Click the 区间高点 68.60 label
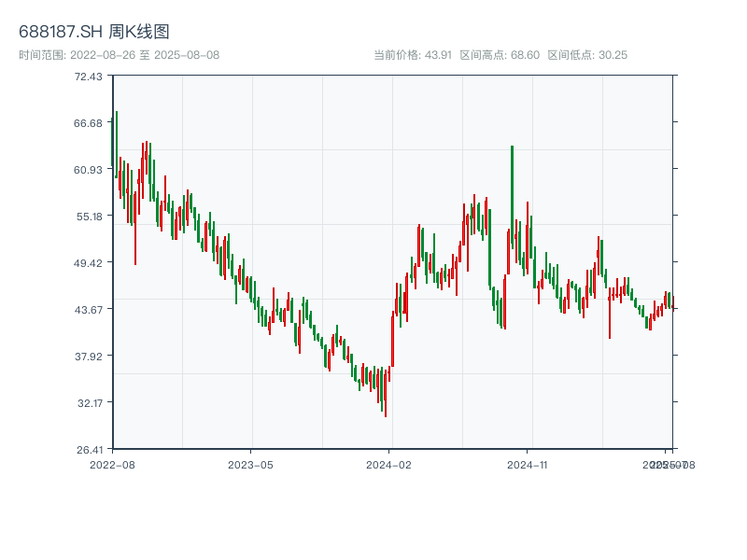This screenshot has width=747, height=560. tap(500, 55)
